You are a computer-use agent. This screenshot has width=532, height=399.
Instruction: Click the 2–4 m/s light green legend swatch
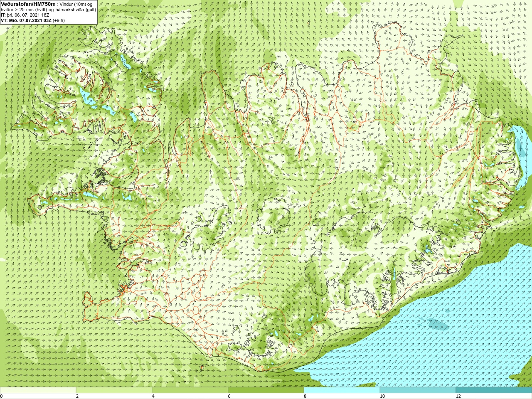click(114, 390)
